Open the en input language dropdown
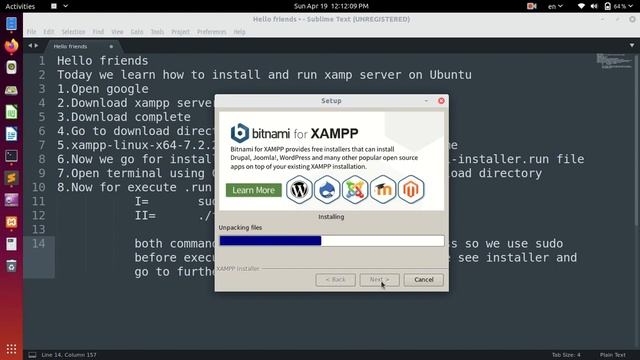The width and height of the screenshot is (640, 360). coord(555,6)
